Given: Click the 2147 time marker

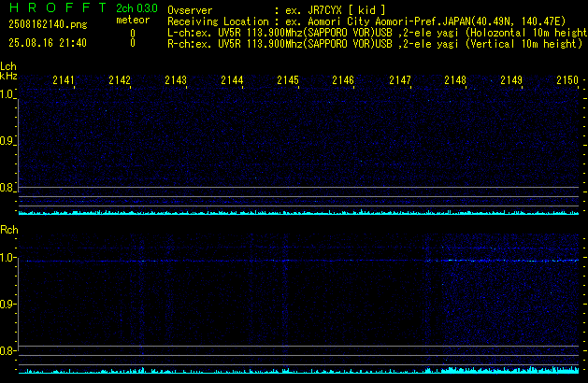Looking at the screenshot, I should coord(400,80).
